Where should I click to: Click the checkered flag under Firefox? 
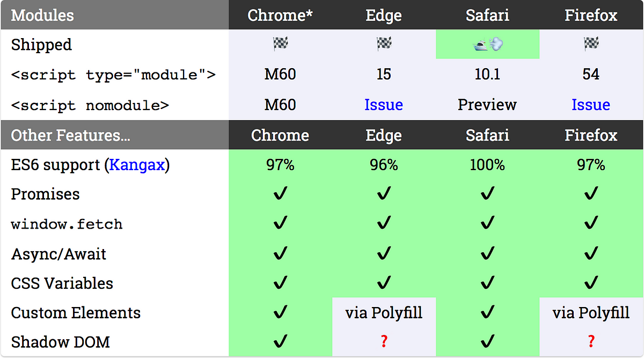(591, 45)
